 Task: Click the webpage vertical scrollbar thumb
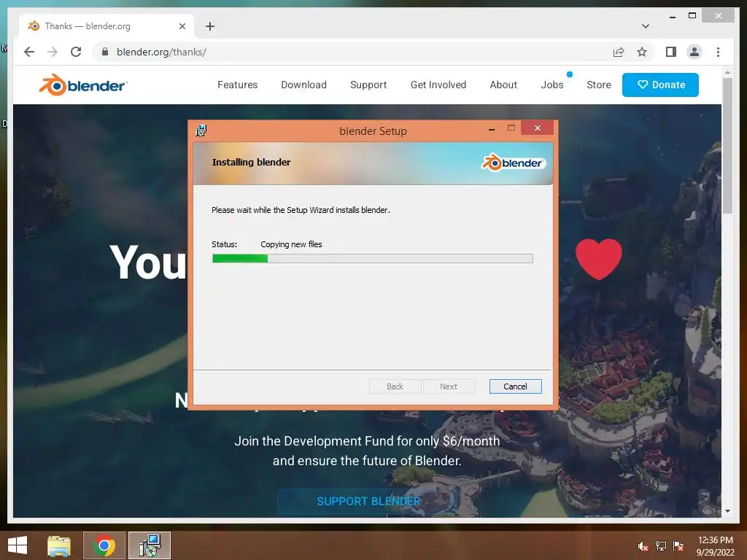[x=727, y=146]
